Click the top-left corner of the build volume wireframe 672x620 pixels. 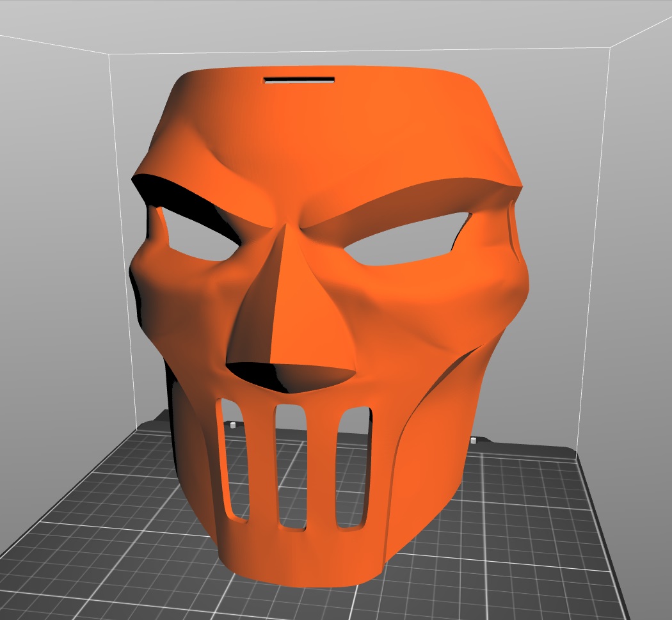(109, 55)
